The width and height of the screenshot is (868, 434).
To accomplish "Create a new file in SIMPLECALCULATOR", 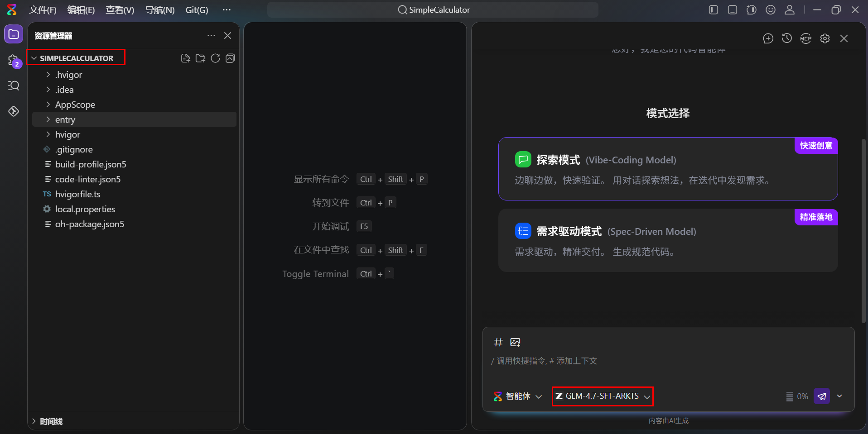I will pos(185,58).
